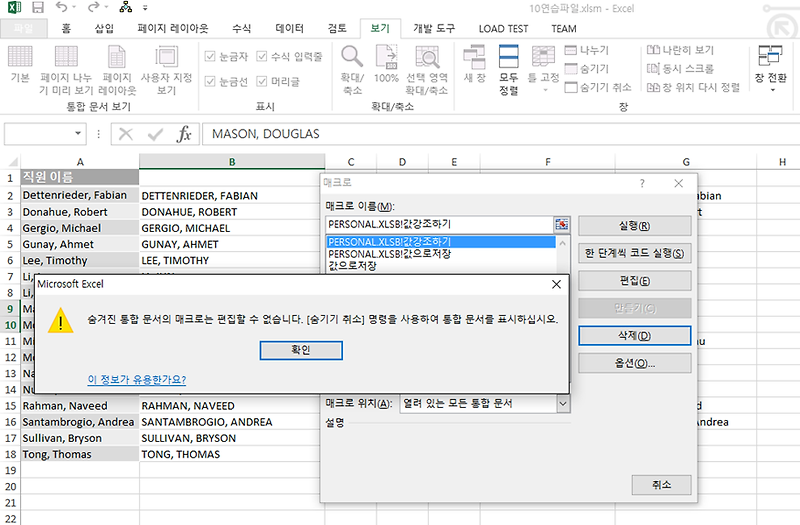Open the Home (홈) ribbon tab
This screenshot has height=525, width=800.
(66, 29)
